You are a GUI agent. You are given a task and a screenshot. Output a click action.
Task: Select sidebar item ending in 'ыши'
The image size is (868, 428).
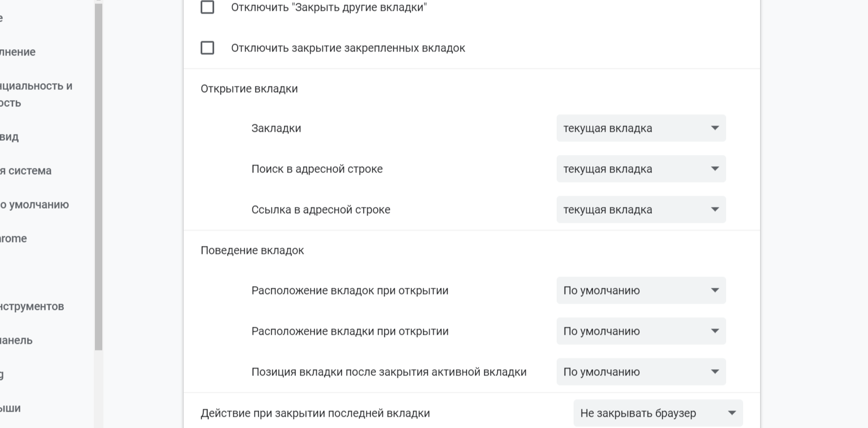[11, 408]
